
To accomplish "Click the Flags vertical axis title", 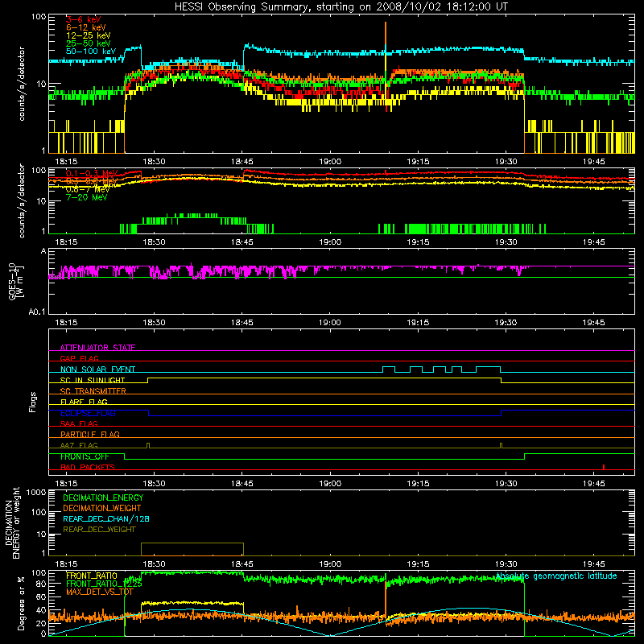I will (33, 402).
